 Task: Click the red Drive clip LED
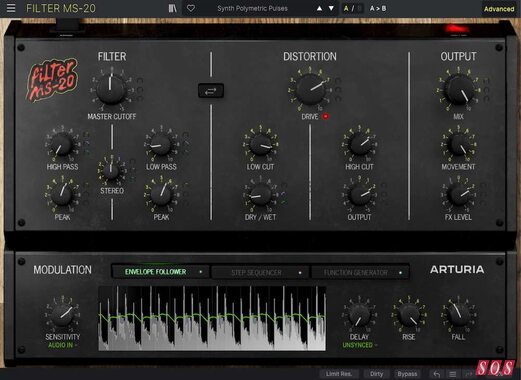pos(326,116)
